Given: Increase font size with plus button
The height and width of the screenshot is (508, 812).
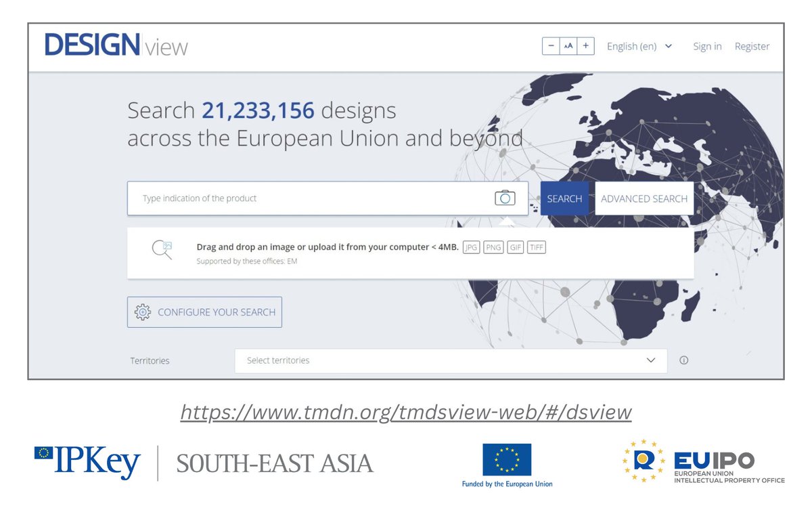Looking at the screenshot, I should coord(586,46).
